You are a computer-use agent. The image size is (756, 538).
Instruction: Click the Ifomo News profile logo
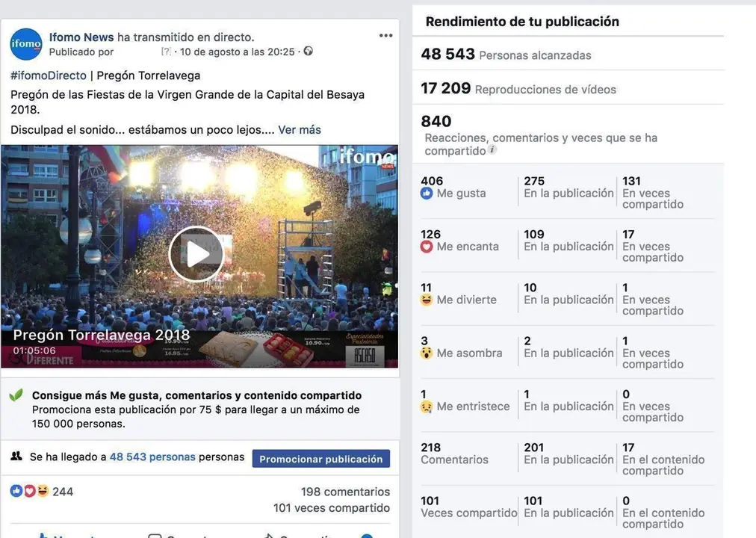click(26, 44)
